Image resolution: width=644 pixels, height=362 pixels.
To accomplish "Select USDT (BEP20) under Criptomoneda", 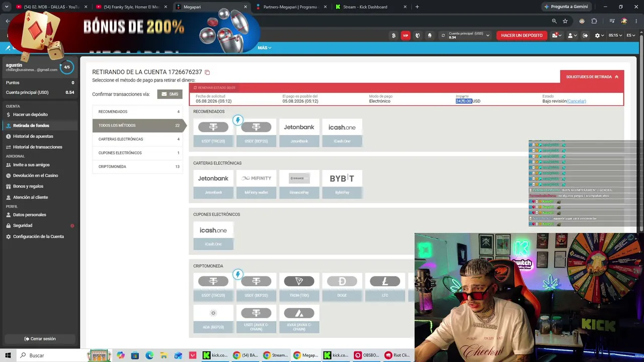I will [256, 287].
